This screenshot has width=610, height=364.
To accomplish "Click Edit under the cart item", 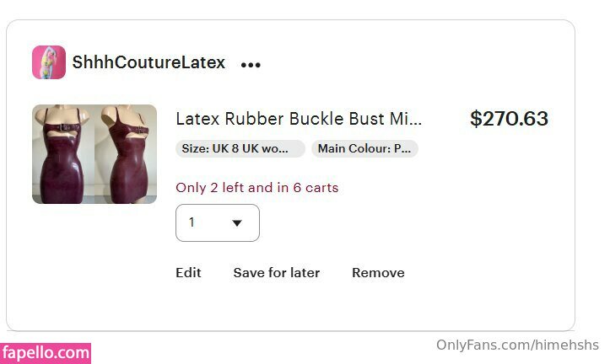I will (x=188, y=273).
